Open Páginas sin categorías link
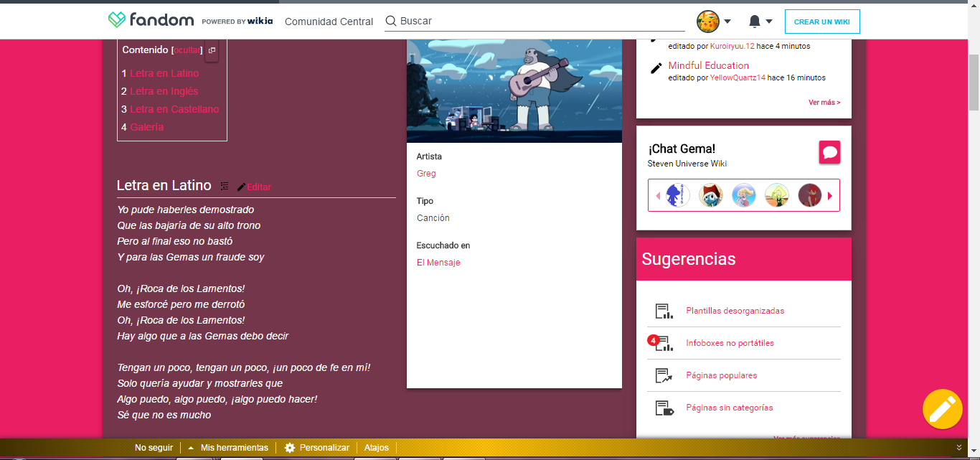Viewport: 980px width, 460px height. click(x=730, y=408)
